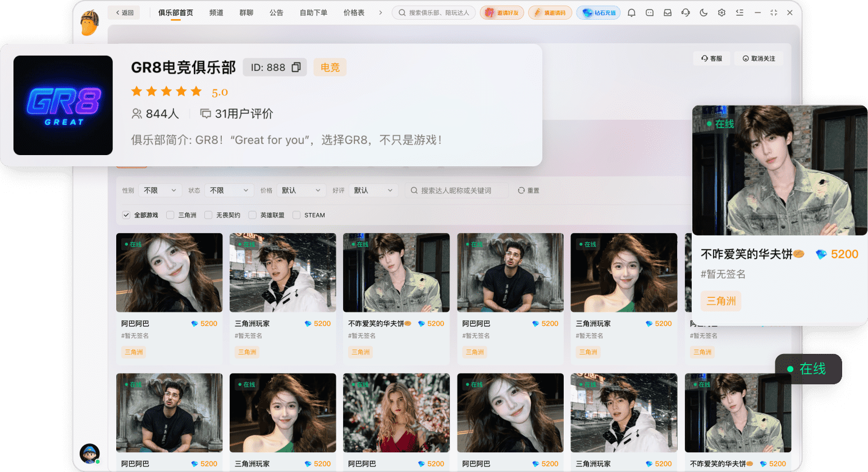868x472 pixels.
Task: Click the headset support icon in top bar
Action: click(686, 12)
